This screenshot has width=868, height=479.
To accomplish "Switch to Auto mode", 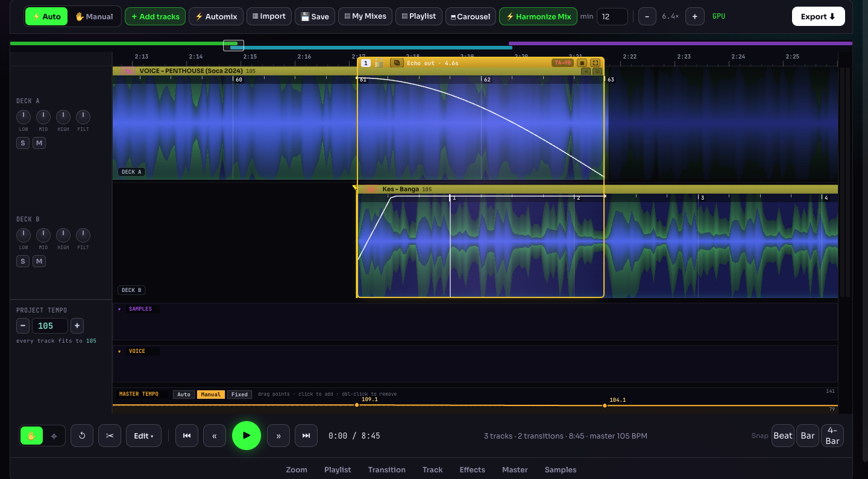I will (46, 16).
